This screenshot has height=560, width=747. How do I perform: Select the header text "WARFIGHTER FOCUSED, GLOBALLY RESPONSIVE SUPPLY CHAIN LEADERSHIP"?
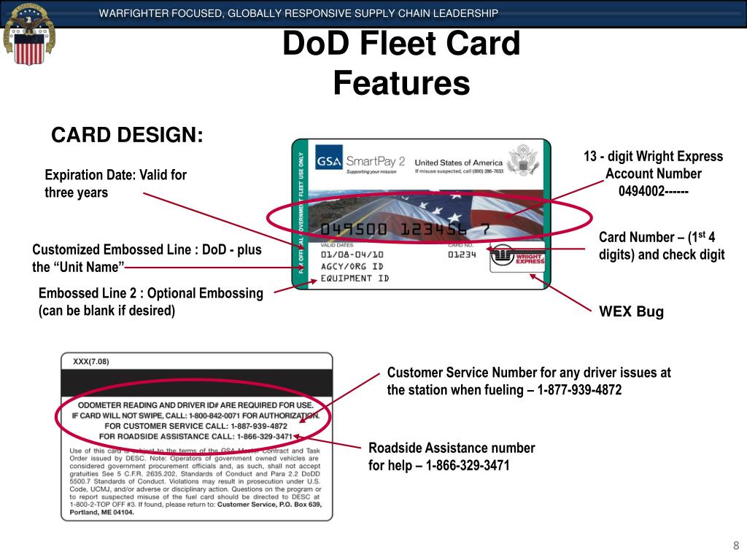(298, 13)
